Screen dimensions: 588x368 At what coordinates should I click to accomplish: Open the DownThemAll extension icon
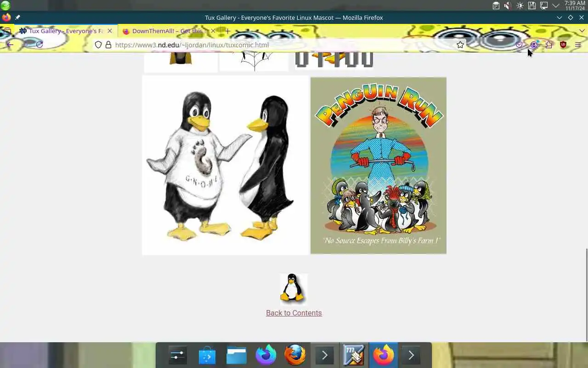[534, 45]
